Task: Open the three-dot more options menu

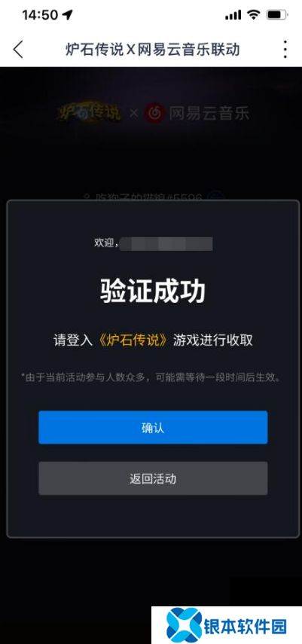Action: point(285,50)
